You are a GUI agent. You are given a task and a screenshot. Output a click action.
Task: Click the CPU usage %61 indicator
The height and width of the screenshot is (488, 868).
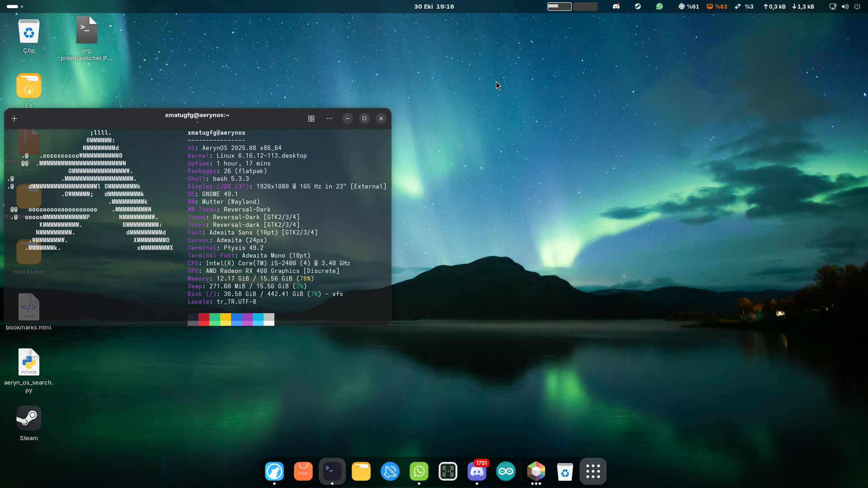[689, 6]
